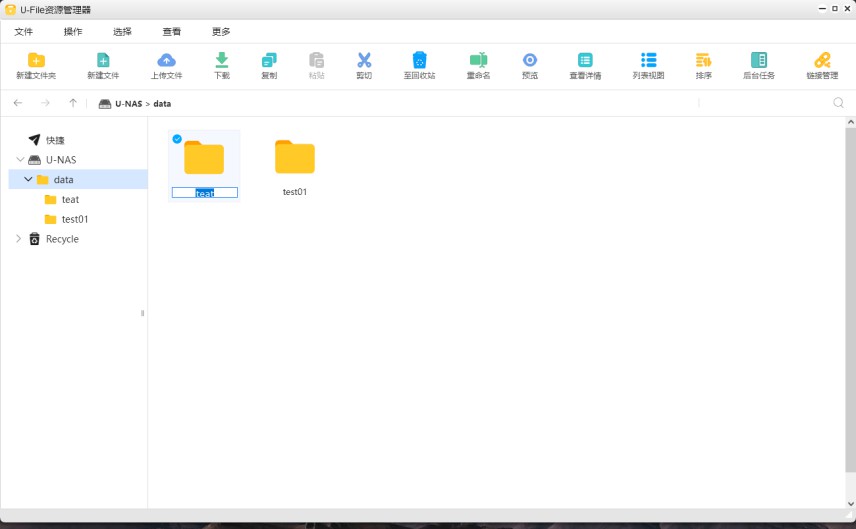Click the 新建文件夹 (new folder) icon

pos(36,61)
